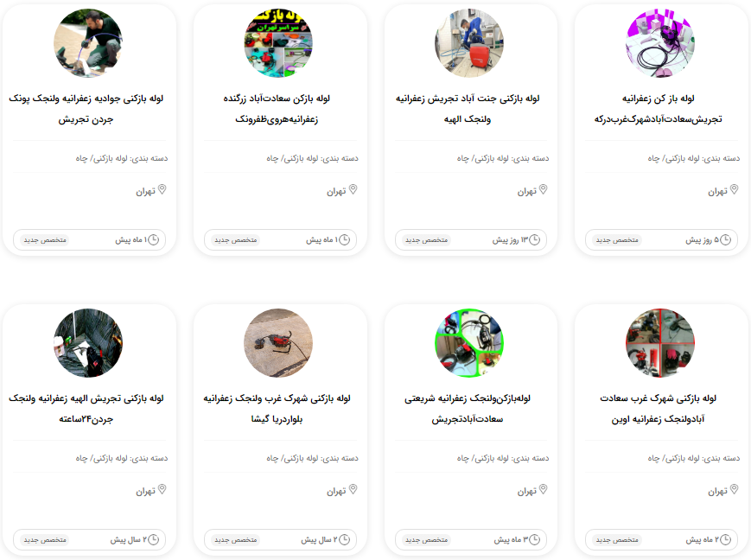The image size is (751, 560).
Task: Open لوله بازکنی شهرک غرب سعادت آباد title
Action: coord(658,409)
